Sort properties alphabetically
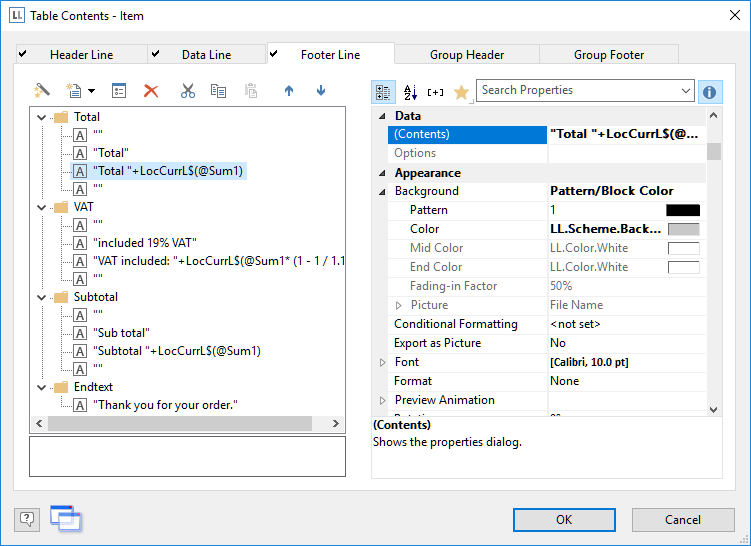Viewport: 751px width, 546px height. tap(410, 92)
